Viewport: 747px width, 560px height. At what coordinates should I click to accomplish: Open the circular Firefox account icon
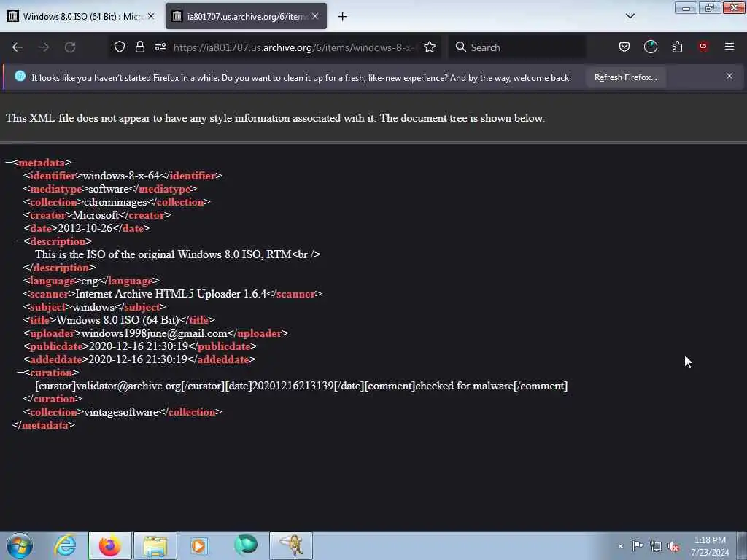click(x=650, y=47)
